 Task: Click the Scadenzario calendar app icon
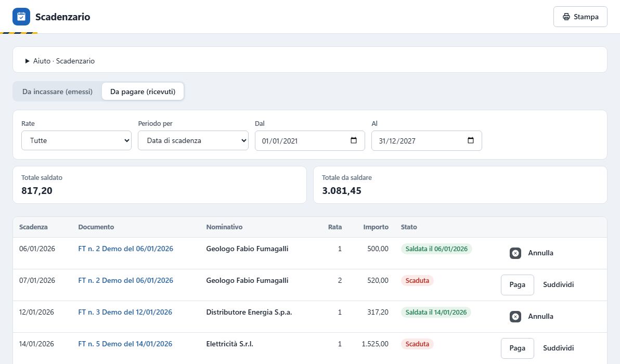(21, 17)
